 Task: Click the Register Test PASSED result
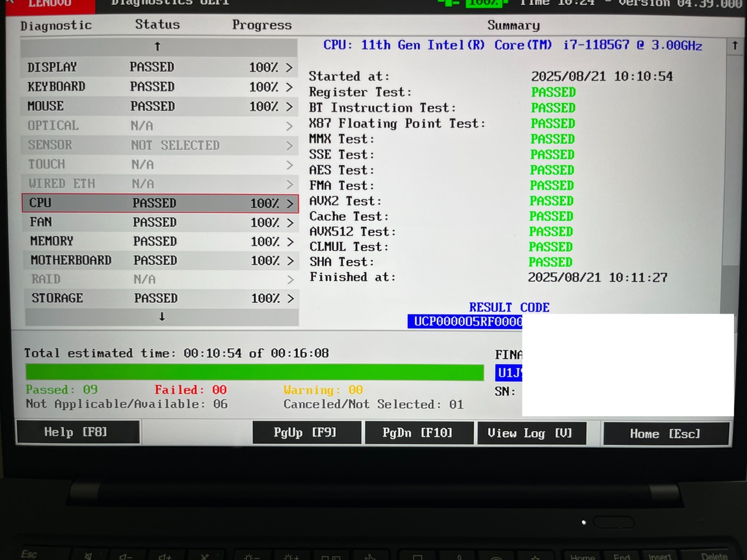pyautogui.click(x=553, y=92)
